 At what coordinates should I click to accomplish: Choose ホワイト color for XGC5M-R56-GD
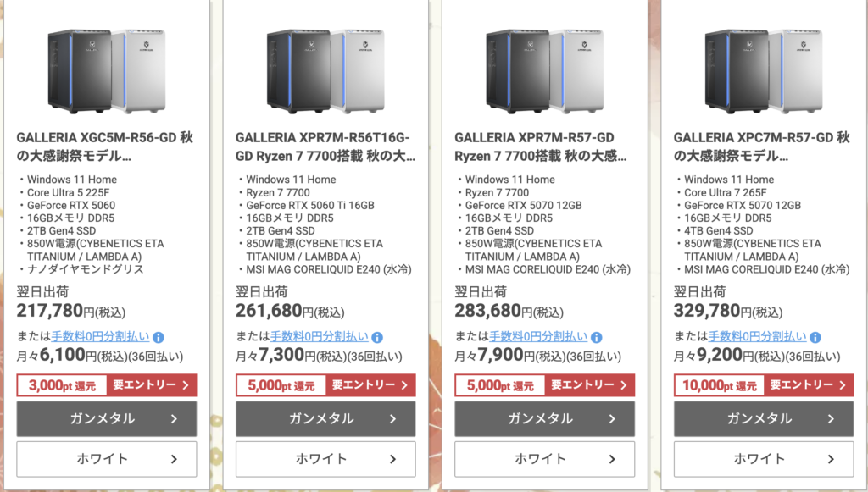[107, 459]
